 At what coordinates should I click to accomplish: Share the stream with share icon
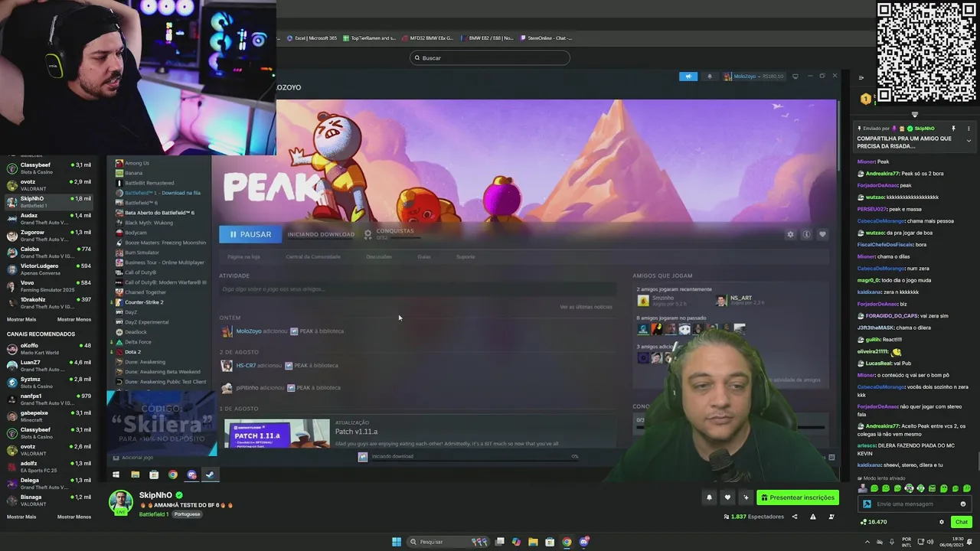(794, 517)
